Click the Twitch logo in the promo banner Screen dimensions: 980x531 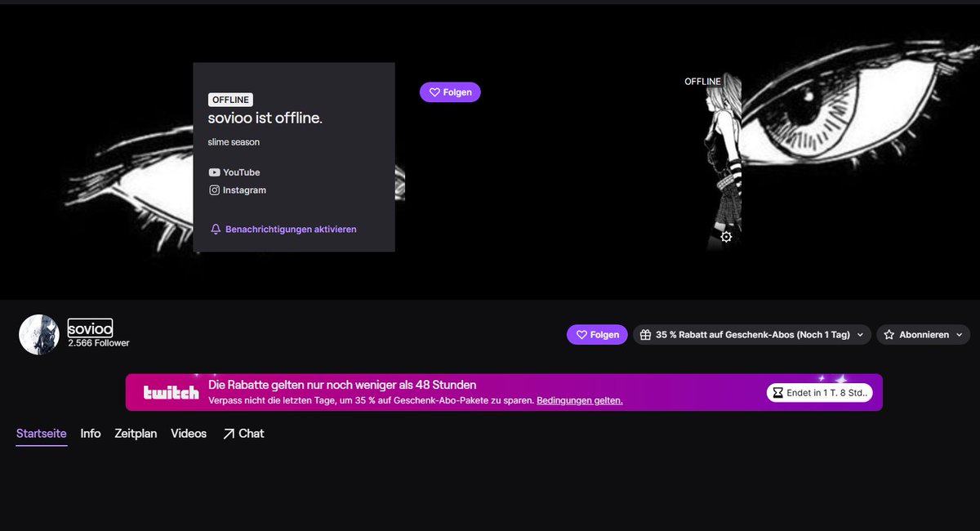(x=171, y=393)
